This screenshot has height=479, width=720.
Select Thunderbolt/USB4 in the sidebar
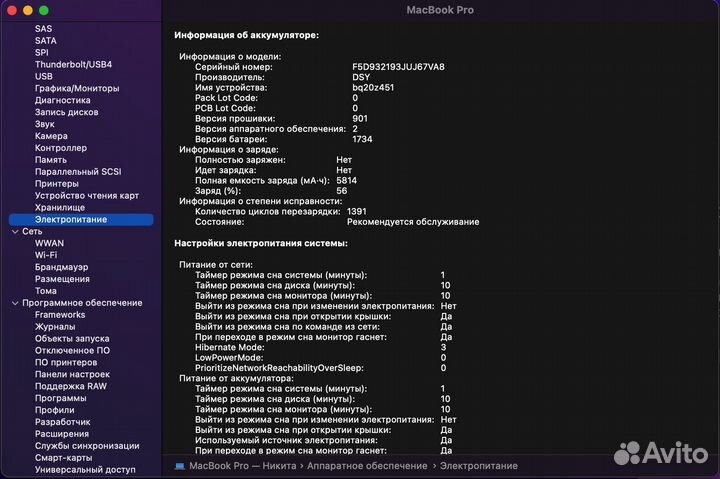click(x=73, y=64)
